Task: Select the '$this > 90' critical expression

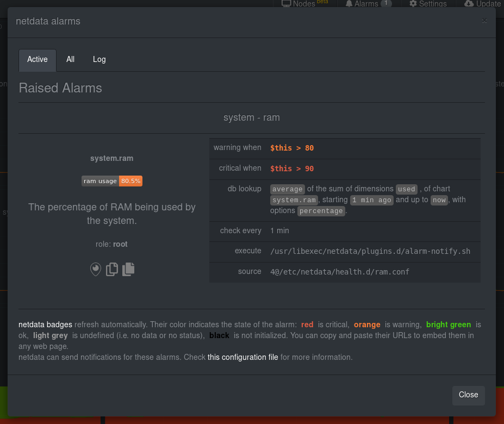Action: [x=292, y=169]
